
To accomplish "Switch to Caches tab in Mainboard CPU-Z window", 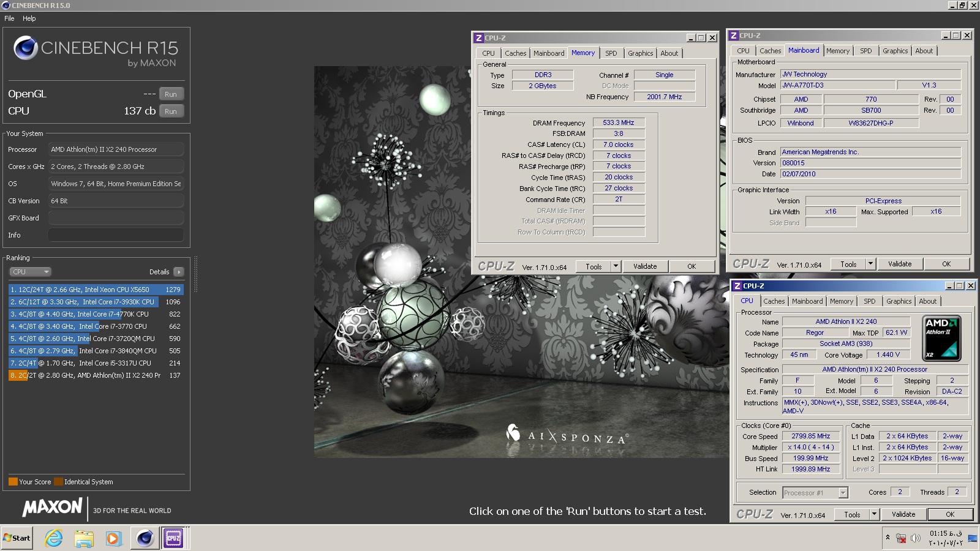I will [770, 51].
